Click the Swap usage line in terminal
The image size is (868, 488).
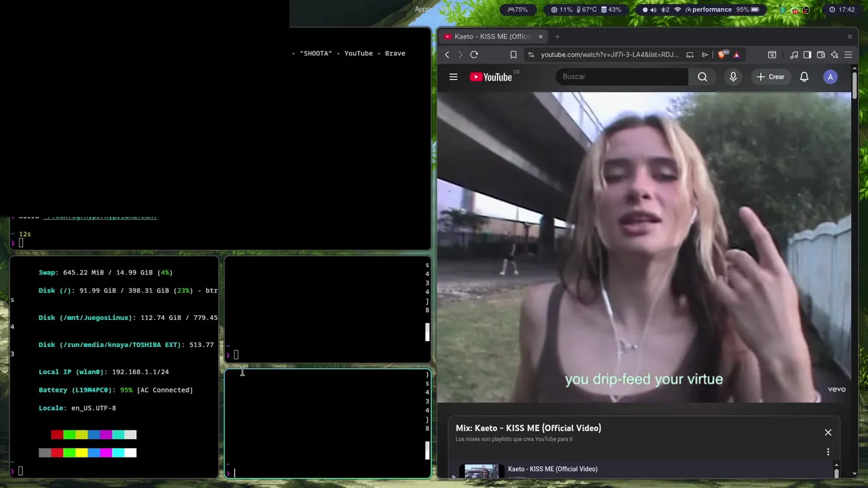(x=105, y=272)
